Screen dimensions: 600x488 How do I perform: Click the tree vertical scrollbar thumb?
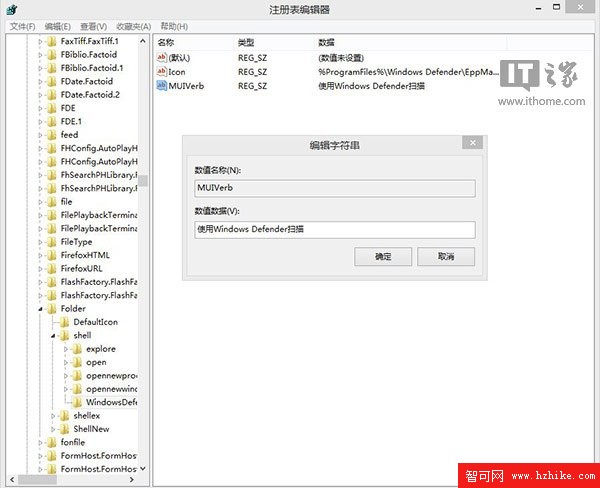143,180
